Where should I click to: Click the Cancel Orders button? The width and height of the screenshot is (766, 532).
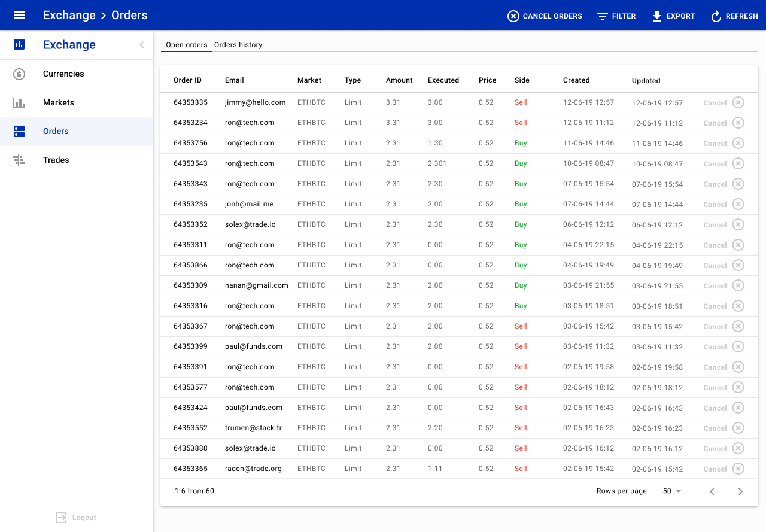[545, 16]
